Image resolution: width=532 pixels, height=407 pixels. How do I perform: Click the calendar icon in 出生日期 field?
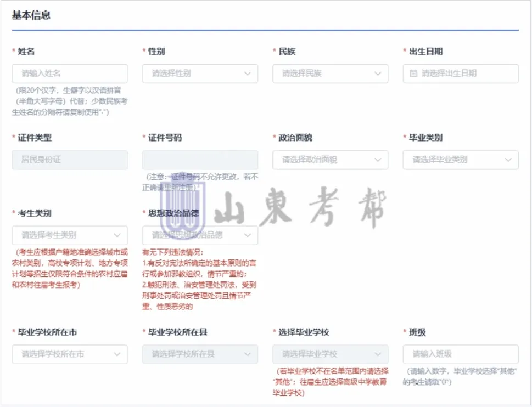(413, 73)
